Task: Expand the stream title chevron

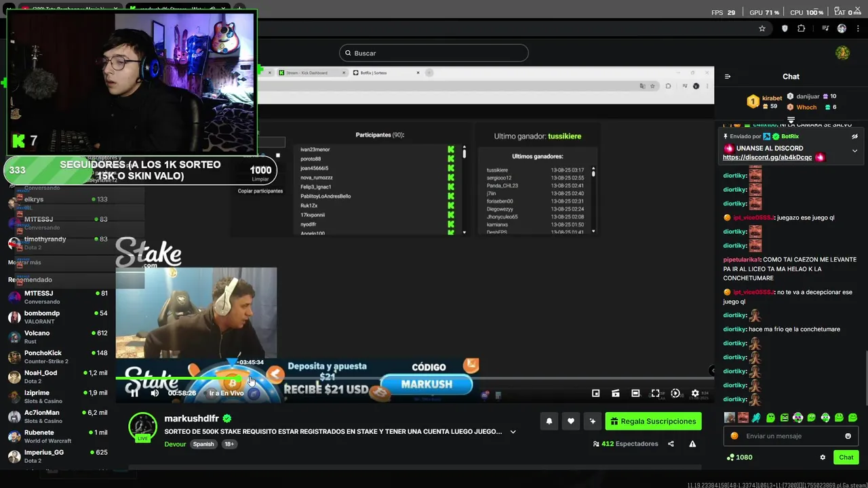Action: coord(513,432)
